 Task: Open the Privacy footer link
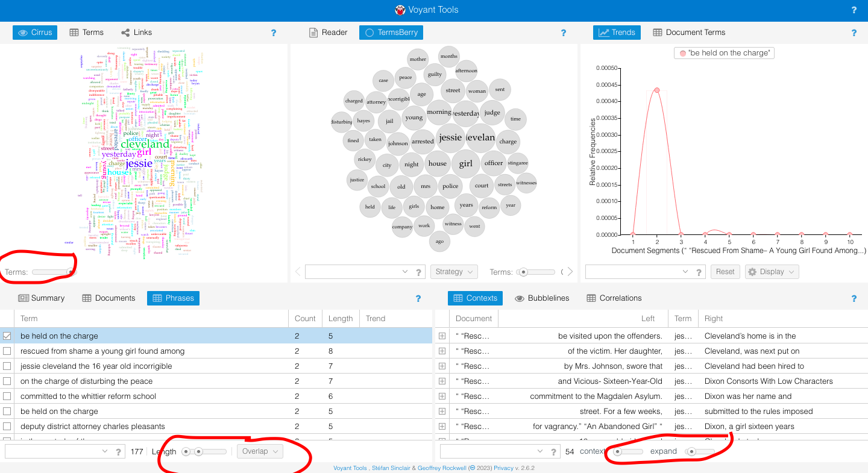[x=503, y=468]
